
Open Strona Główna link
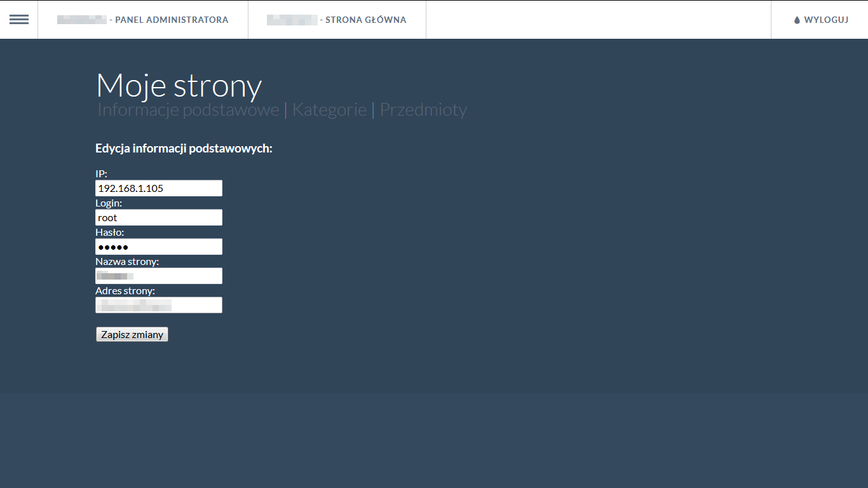coord(337,20)
